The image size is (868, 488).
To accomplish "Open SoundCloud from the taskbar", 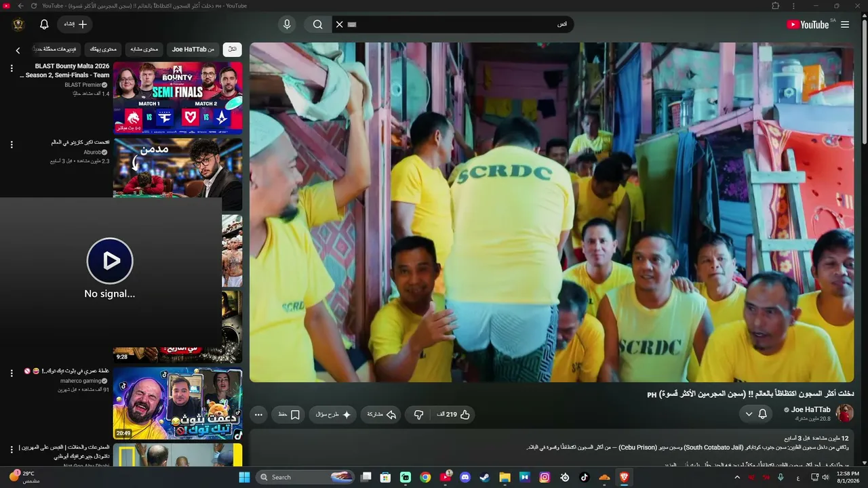I will pos(604,477).
